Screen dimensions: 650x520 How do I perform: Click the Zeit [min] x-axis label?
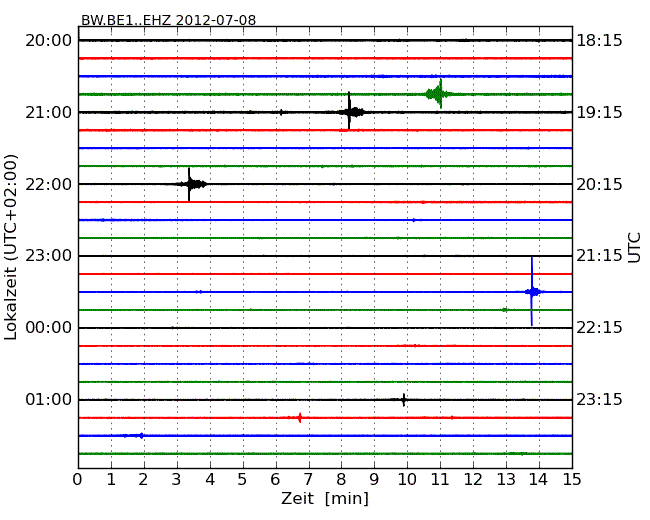325,498
